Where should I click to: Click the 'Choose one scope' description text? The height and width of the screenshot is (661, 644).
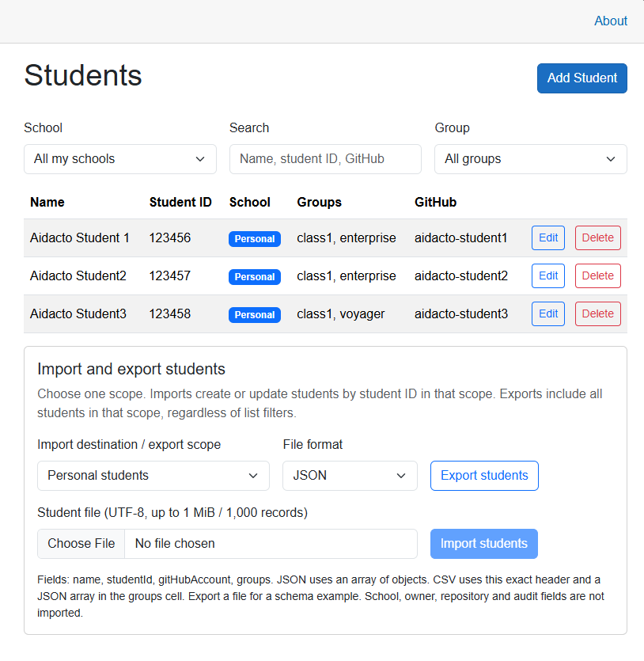pos(320,404)
